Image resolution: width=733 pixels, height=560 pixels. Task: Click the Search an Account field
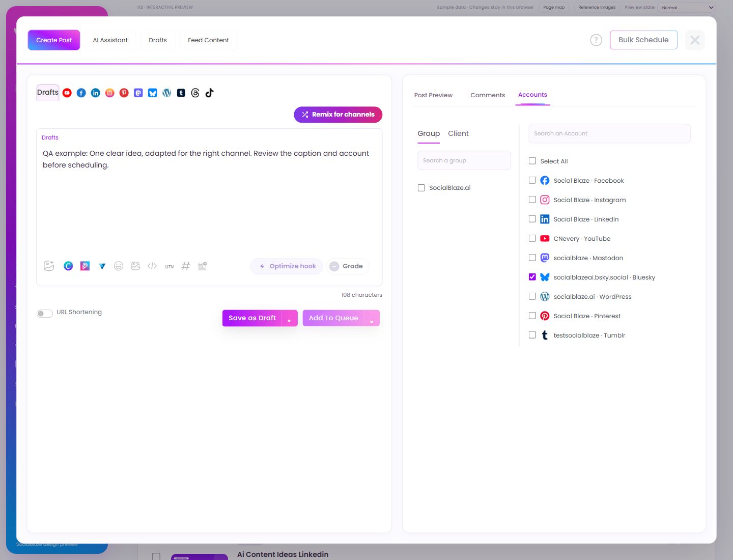click(609, 133)
